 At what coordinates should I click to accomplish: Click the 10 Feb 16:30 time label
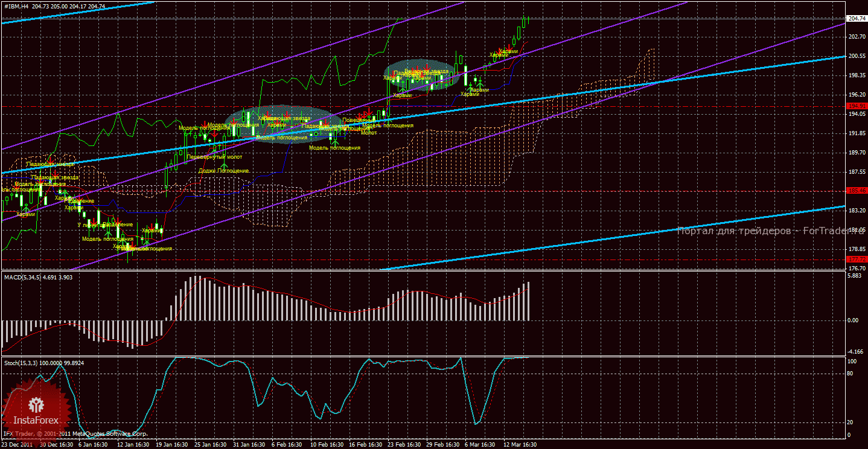[326, 445]
